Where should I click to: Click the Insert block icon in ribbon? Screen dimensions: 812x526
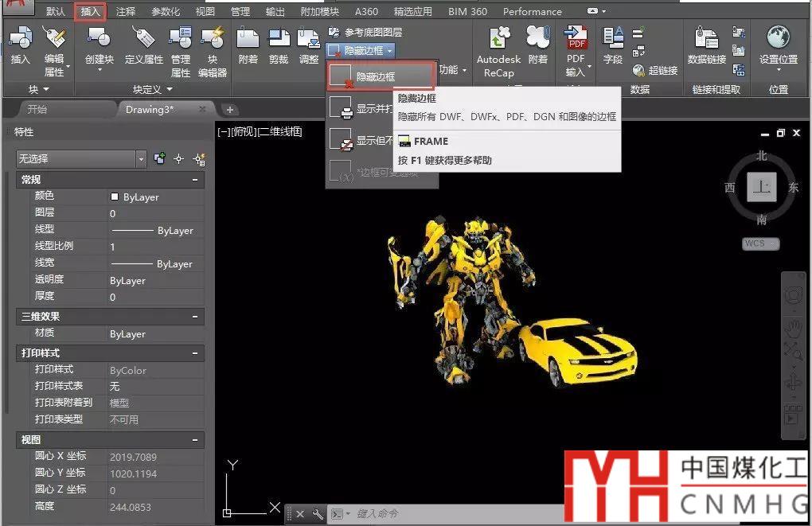coord(20,39)
